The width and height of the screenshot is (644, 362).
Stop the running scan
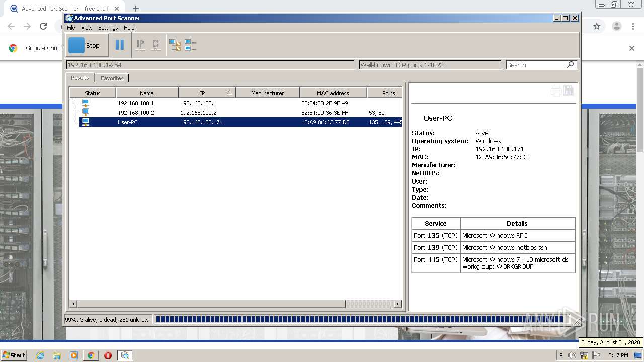[87, 45]
